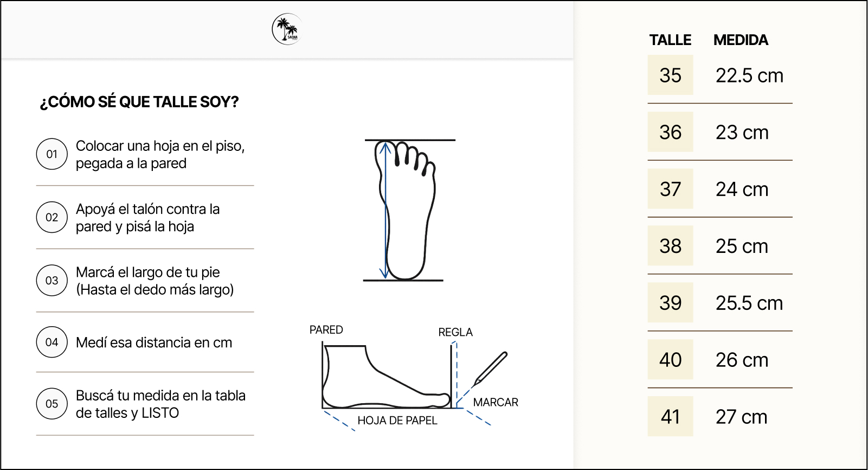The width and height of the screenshot is (868, 470).
Task: Choose the size 40 box
Action: [x=670, y=359]
